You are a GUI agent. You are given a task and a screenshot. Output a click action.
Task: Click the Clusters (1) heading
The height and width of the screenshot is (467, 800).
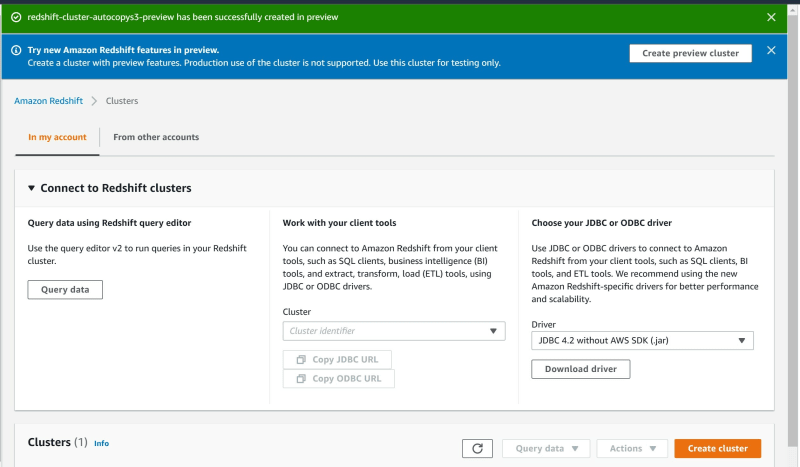[58, 442]
